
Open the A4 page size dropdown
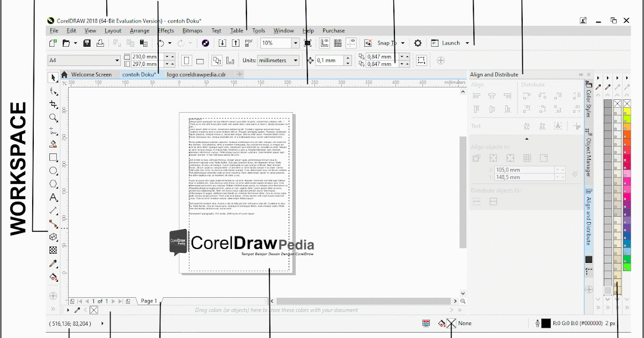coord(117,60)
